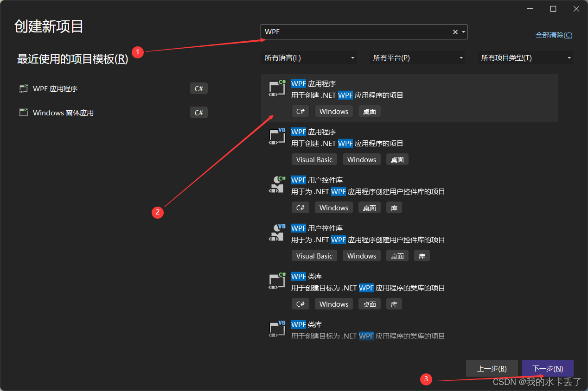588x391 pixels.
Task: Open the search box history dropdown arrow
Action: [x=463, y=32]
